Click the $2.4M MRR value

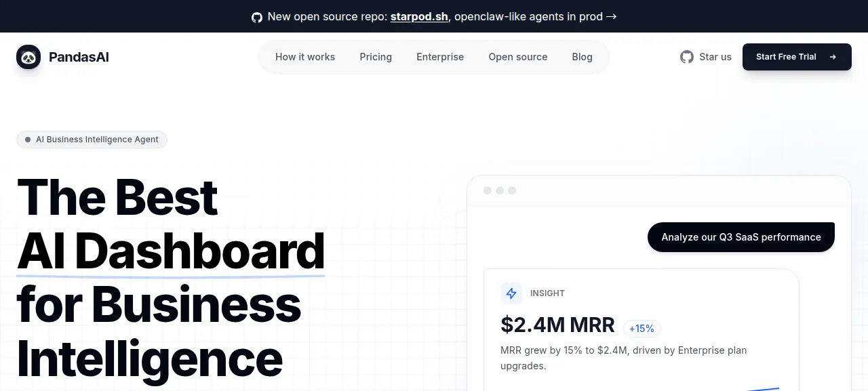tap(557, 325)
